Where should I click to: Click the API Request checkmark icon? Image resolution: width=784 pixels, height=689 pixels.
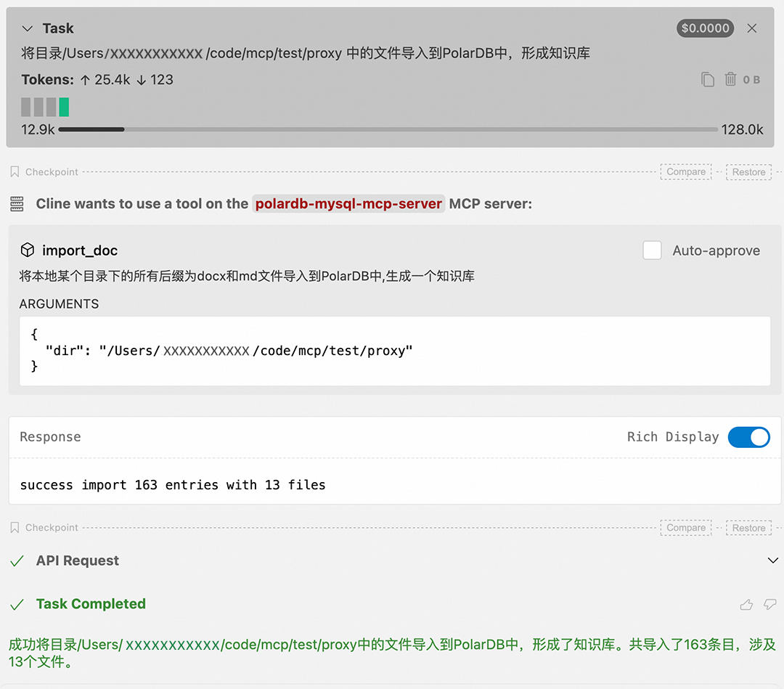17,561
